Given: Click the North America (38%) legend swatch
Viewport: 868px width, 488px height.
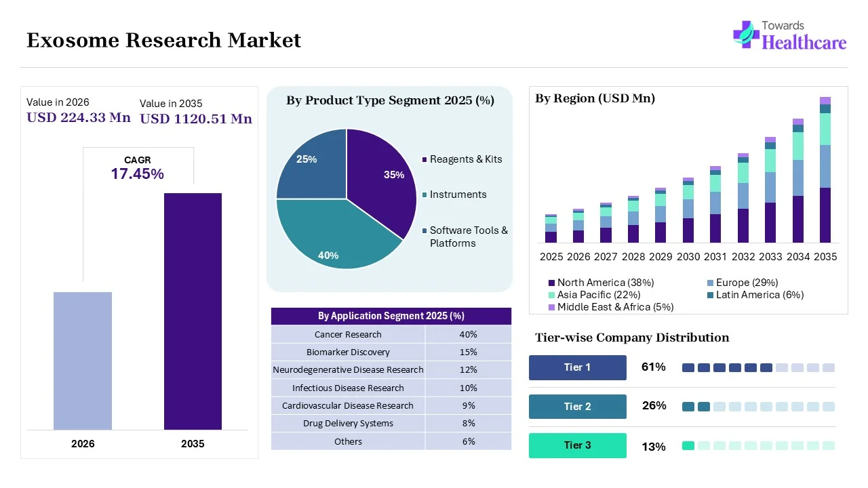Looking at the screenshot, I should 551,283.
